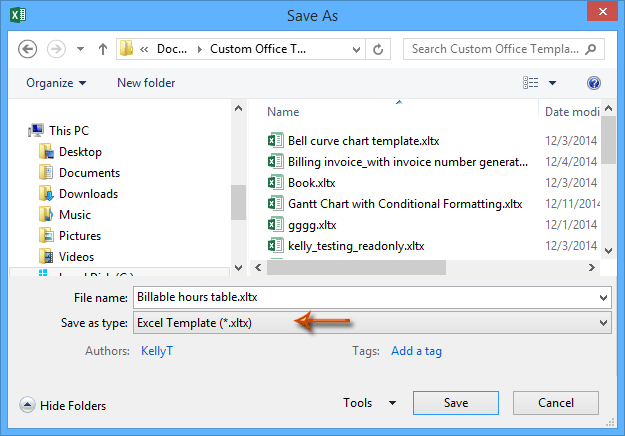Open the Documents folder in tree
This screenshot has width=625, height=436.
click(89, 173)
